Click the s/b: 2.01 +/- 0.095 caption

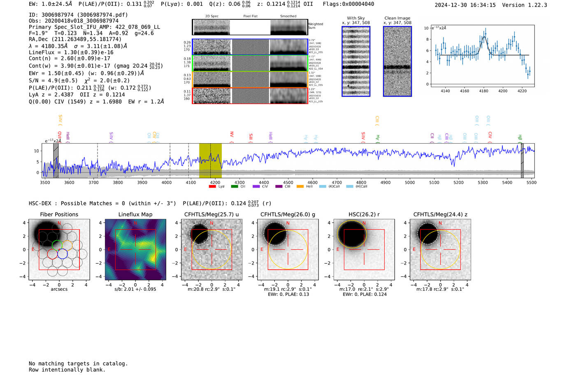135,289
